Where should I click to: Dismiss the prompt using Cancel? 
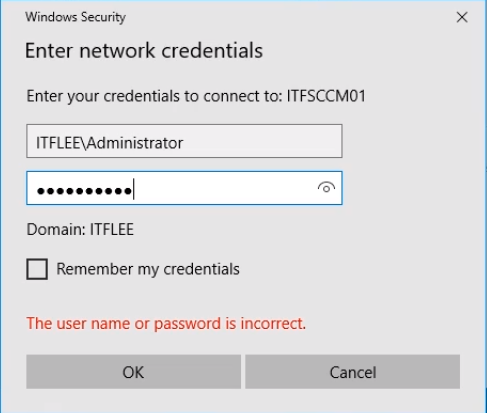click(353, 372)
